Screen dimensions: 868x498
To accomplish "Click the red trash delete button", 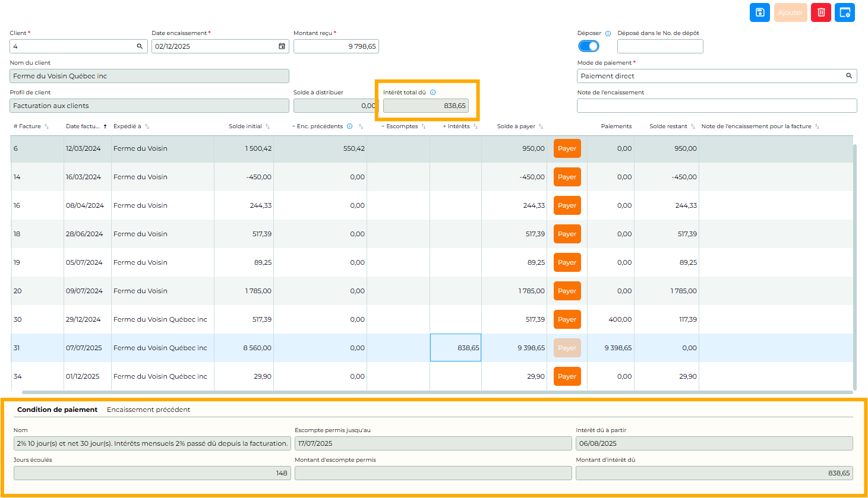I will click(x=821, y=12).
